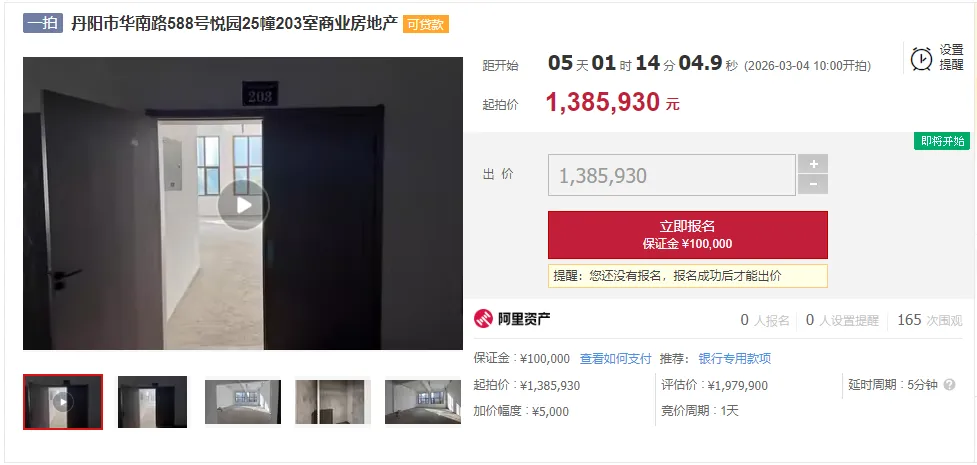Open the 银行专用款项 link
Viewport: 977px width, 465px height.
point(735,358)
